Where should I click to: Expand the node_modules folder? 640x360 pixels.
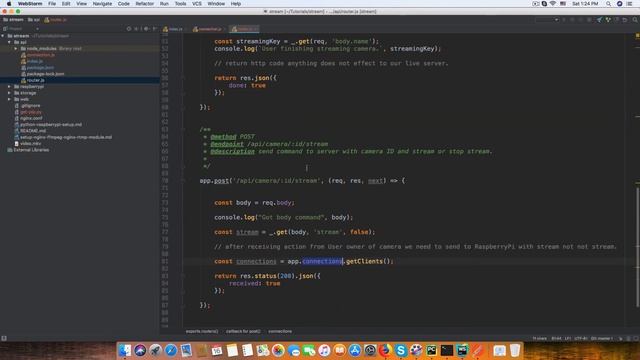point(16,49)
